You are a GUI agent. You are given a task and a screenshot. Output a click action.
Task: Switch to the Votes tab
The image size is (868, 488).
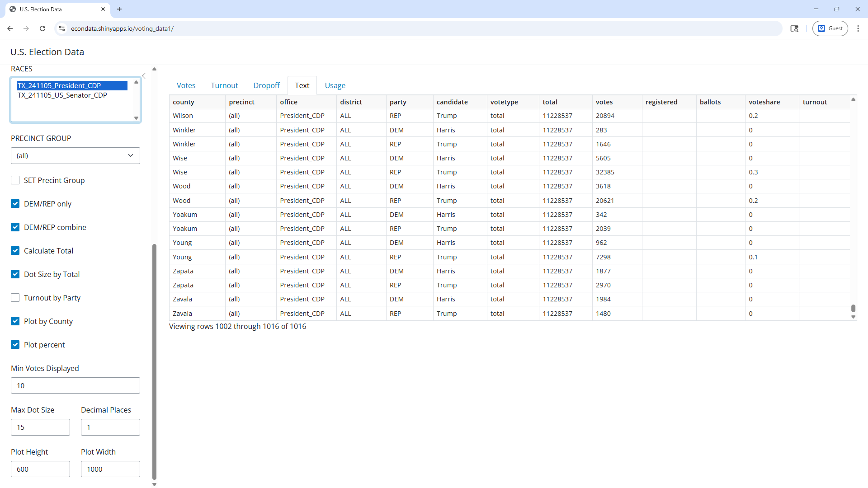tap(186, 85)
